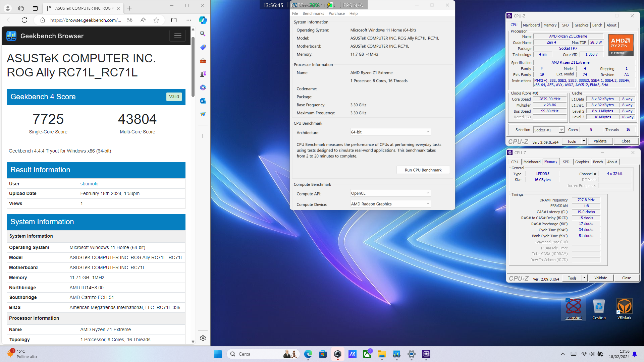
Task: Show hidden system tray icons chevron
Action: coord(563,354)
